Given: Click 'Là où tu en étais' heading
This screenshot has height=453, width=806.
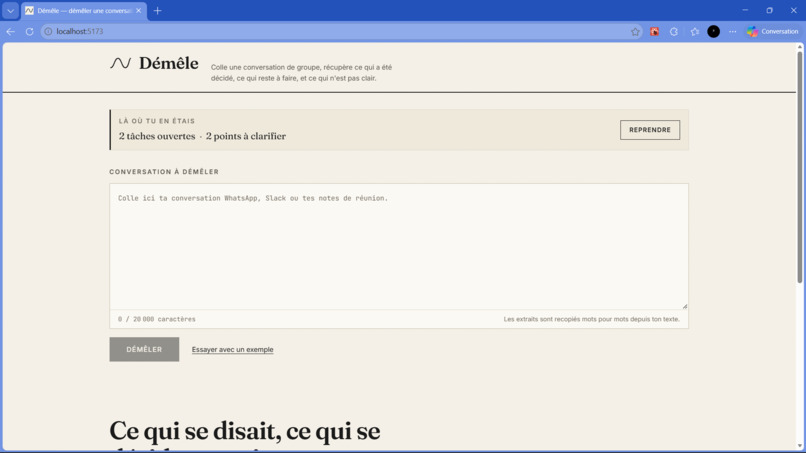Looking at the screenshot, I should [x=157, y=121].
